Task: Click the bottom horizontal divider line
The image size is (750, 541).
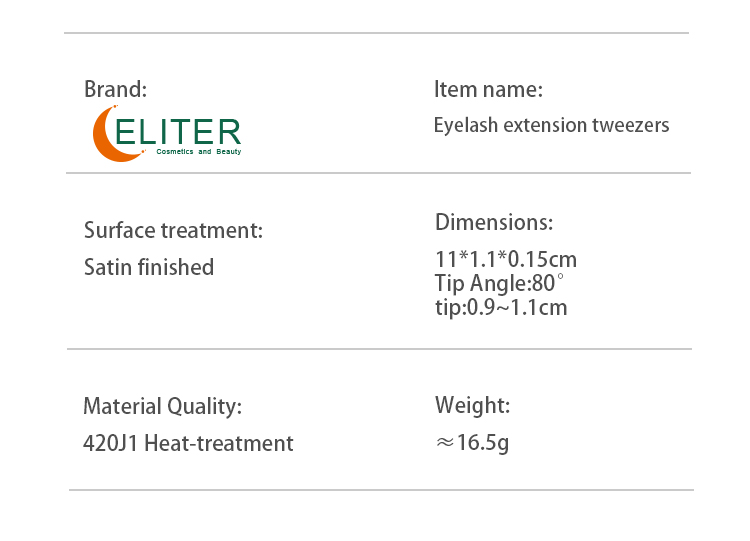Action: tap(381, 490)
